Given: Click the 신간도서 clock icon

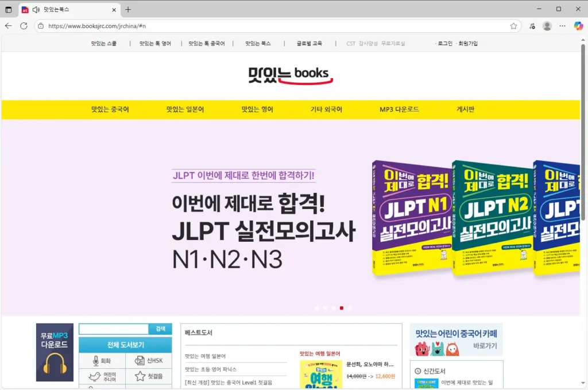Looking at the screenshot, I should tap(418, 371).
